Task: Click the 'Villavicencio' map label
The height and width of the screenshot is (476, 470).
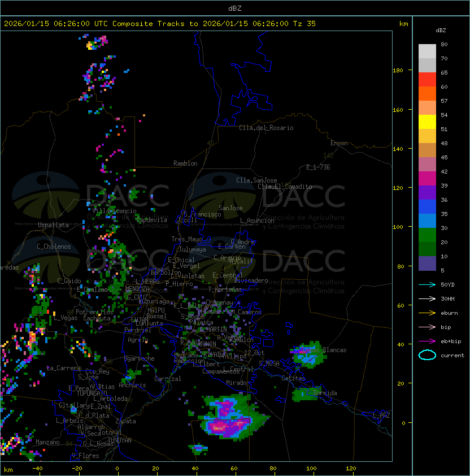Action: coord(114,211)
